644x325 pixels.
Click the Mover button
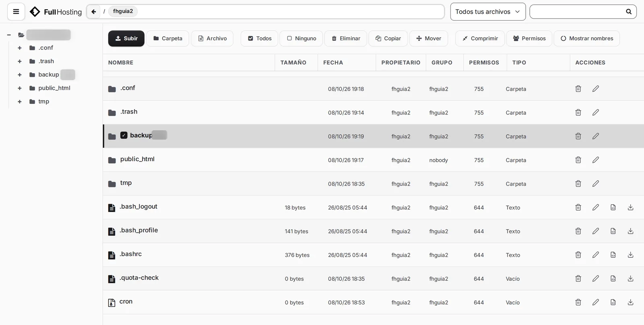(429, 39)
